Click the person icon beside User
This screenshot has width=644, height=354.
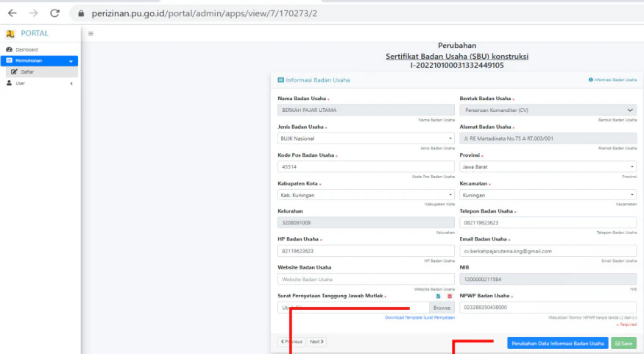pyautogui.click(x=9, y=83)
